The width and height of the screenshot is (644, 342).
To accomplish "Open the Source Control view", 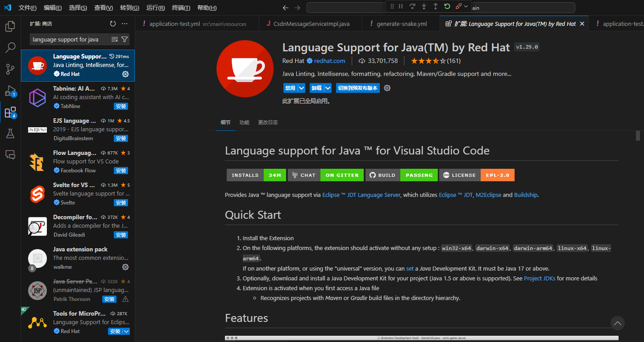I will click(x=10, y=69).
